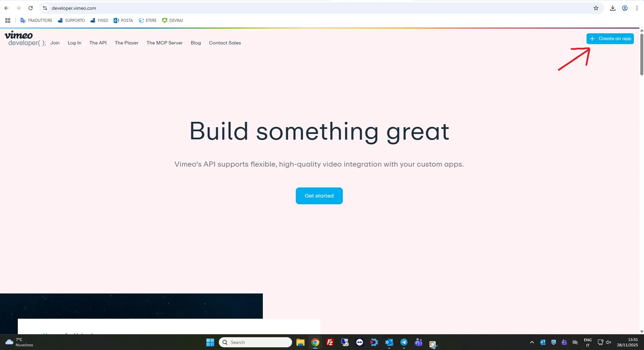Reload the page with the refresh icon
Viewport: 644px width, 350px height.
click(31, 8)
